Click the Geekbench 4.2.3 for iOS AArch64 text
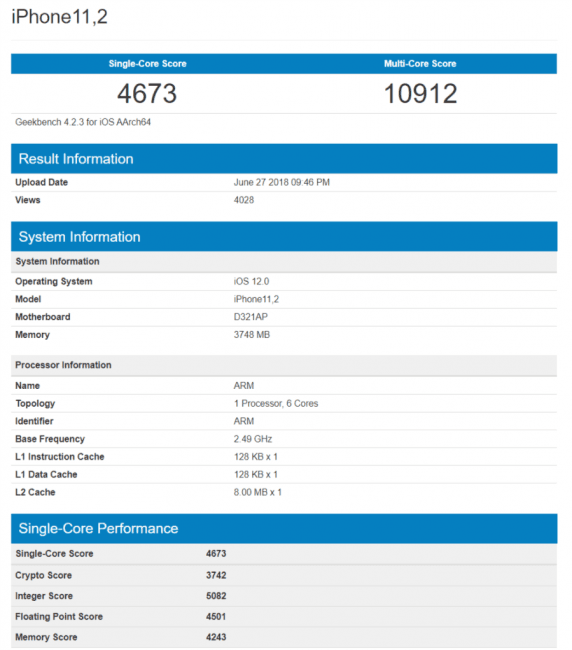 83,122
